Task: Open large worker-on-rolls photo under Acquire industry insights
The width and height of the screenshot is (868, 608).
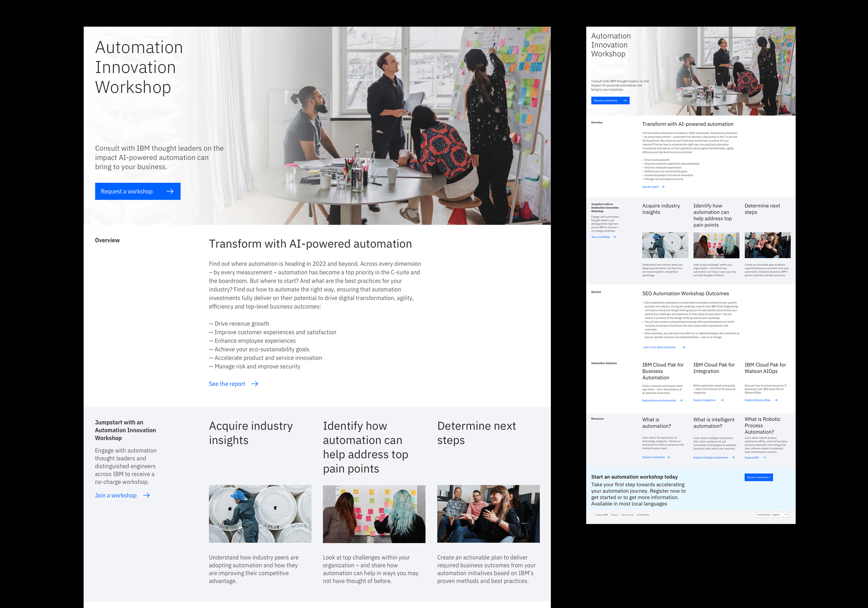Action: tap(260, 514)
